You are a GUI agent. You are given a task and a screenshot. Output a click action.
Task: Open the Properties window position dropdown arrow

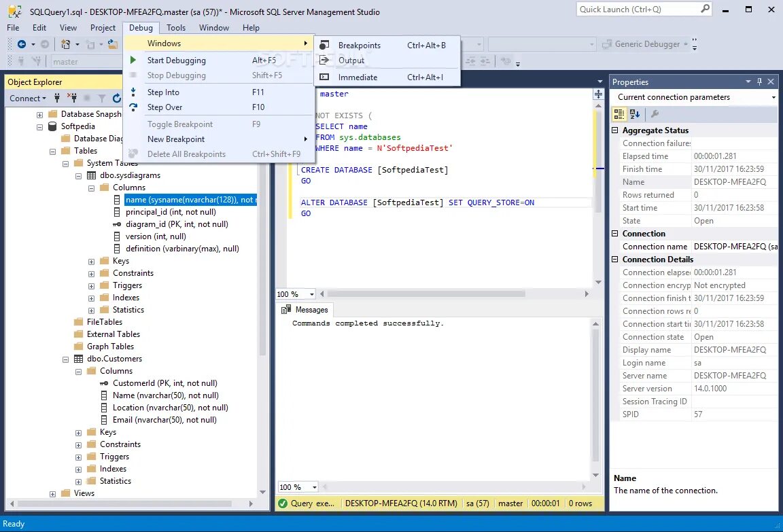tap(748, 82)
